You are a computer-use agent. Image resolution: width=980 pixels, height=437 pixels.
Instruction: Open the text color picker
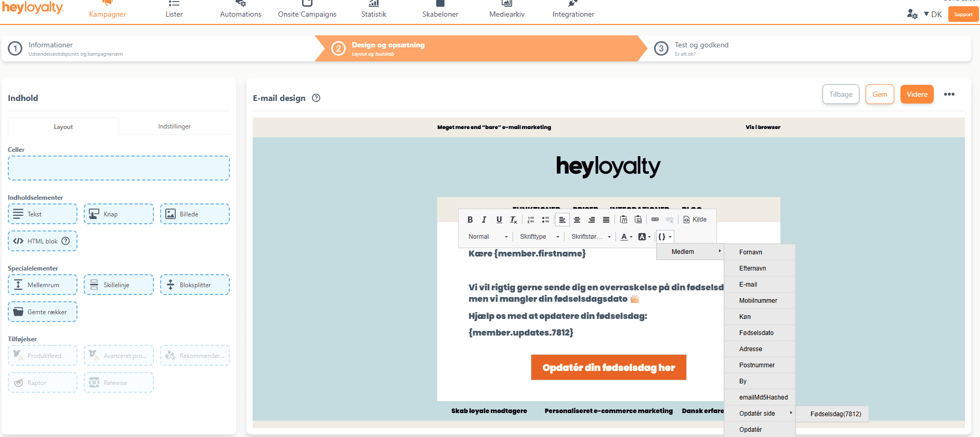click(x=626, y=237)
